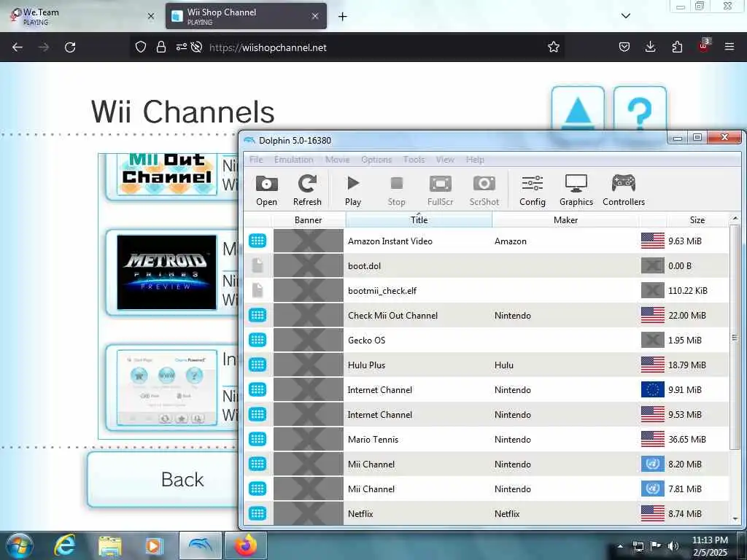Select the 9.53 MiB Internet Channel entry
This screenshot has height=560, width=747.
487,414
